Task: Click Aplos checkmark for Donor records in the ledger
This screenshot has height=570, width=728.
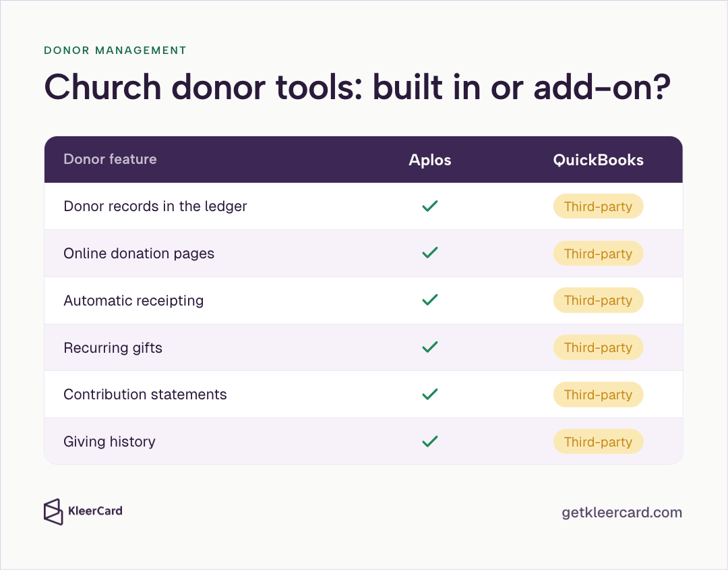Action: (430, 206)
